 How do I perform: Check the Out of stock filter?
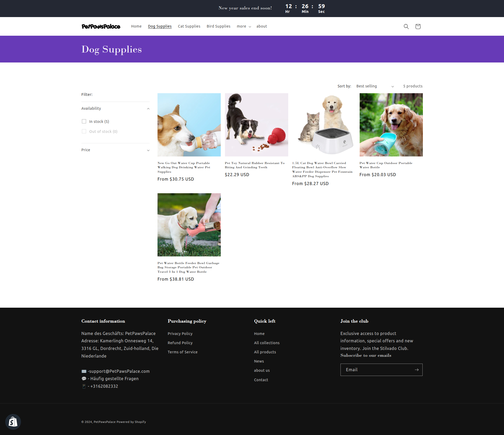84,131
